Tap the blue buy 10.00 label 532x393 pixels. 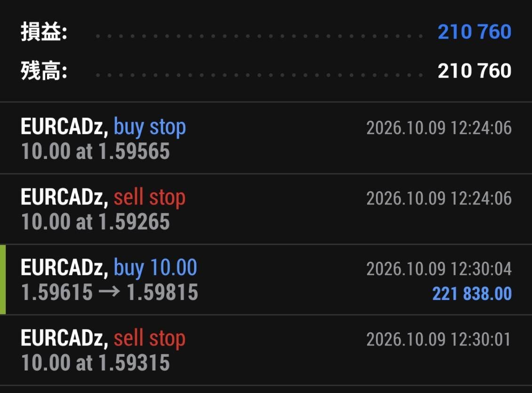click(155, 267)
